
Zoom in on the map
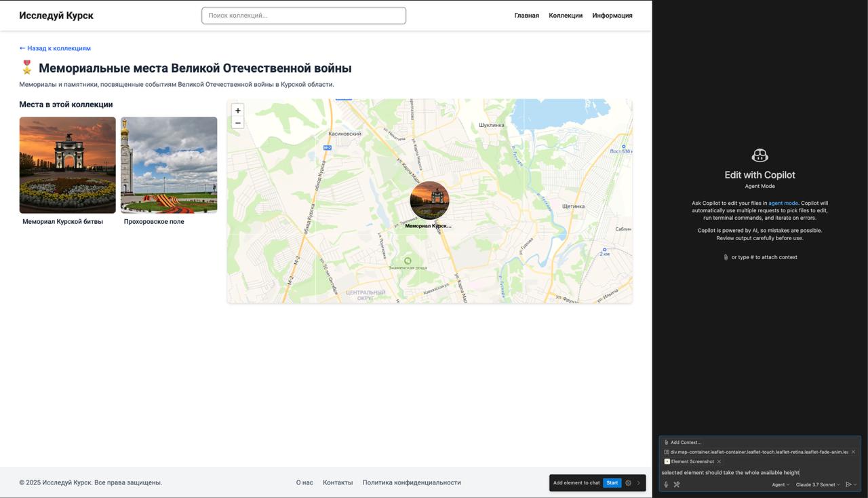(x=237, y=111)
